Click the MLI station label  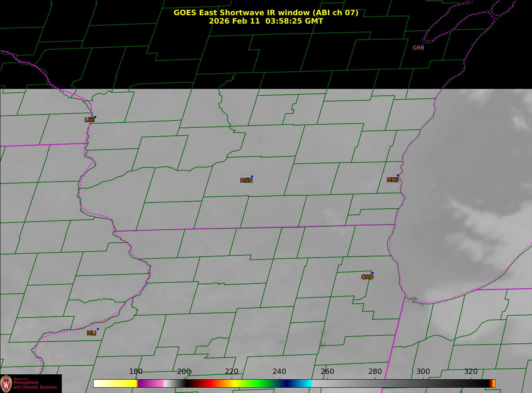click(92, 333)
